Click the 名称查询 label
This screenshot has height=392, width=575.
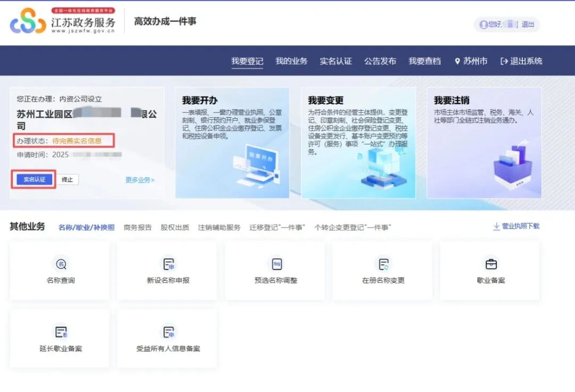pos(61,281)
